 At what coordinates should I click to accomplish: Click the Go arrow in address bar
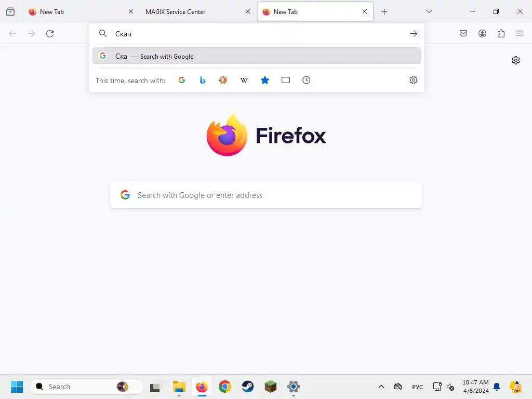point(413,34)
